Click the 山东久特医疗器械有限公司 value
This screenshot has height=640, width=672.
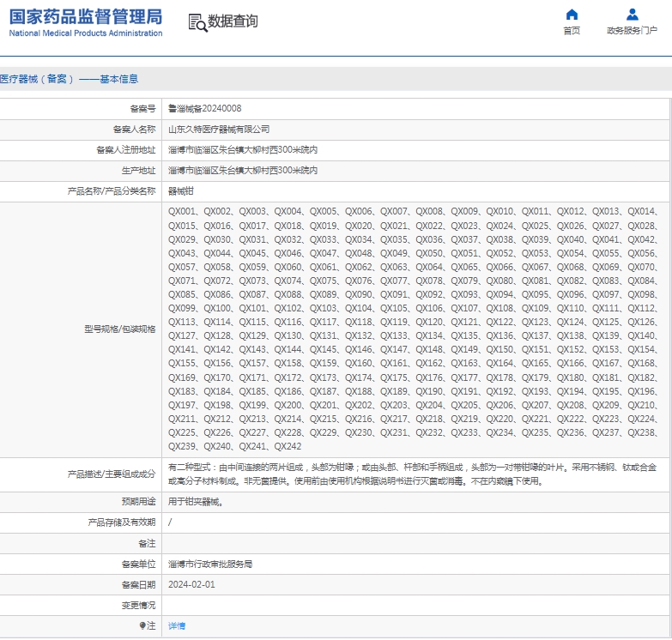[219, 129]
